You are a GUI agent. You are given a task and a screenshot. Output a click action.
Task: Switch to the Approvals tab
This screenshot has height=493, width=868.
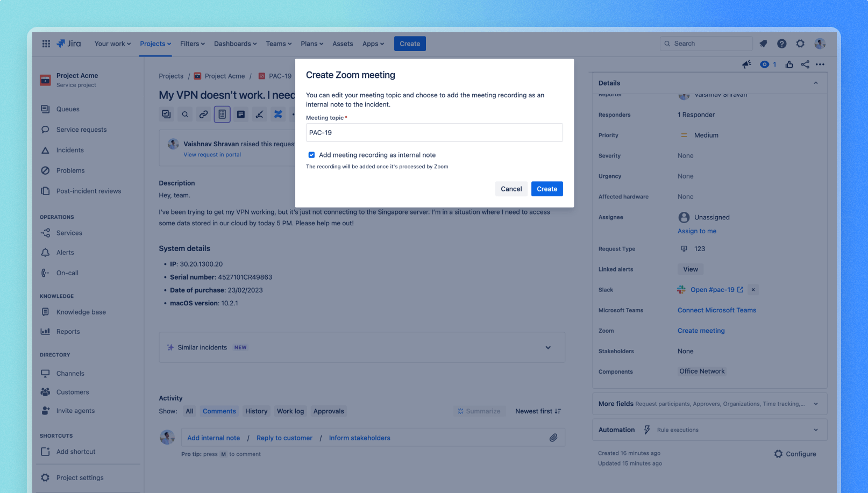(329, 411)
